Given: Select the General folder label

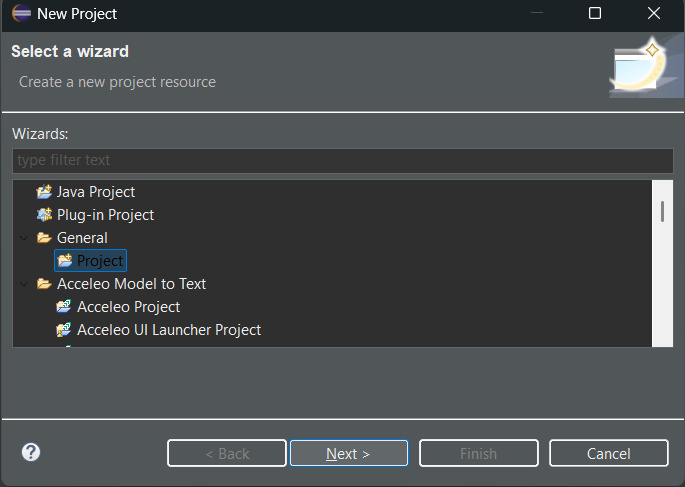Looking at the screenshot, I should click(82, 238).
